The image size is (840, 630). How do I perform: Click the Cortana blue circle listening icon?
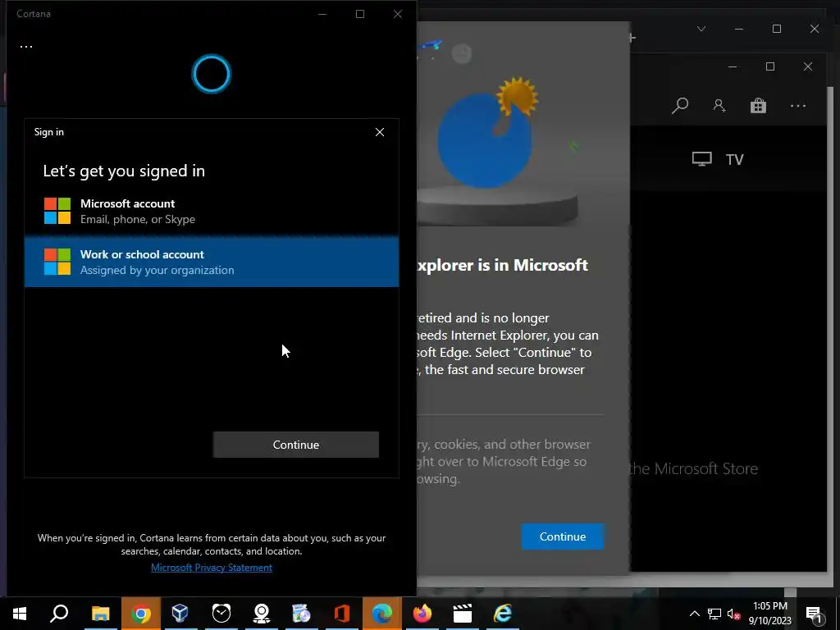tap(211, 74)
